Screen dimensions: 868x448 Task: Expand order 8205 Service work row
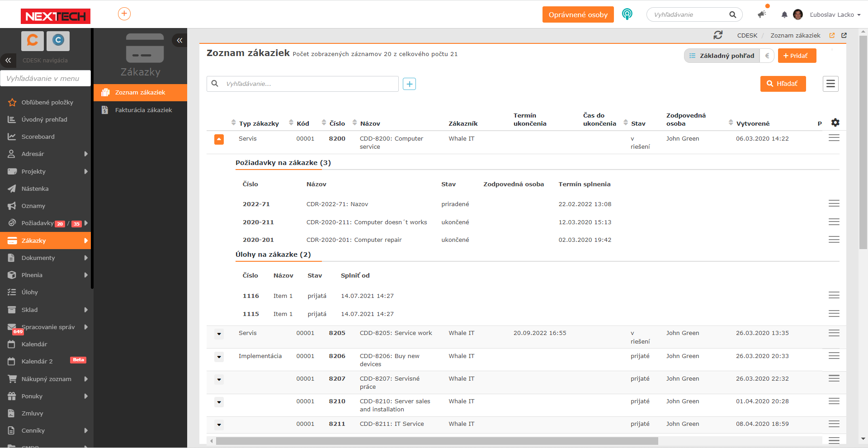[x=219, y=334]
